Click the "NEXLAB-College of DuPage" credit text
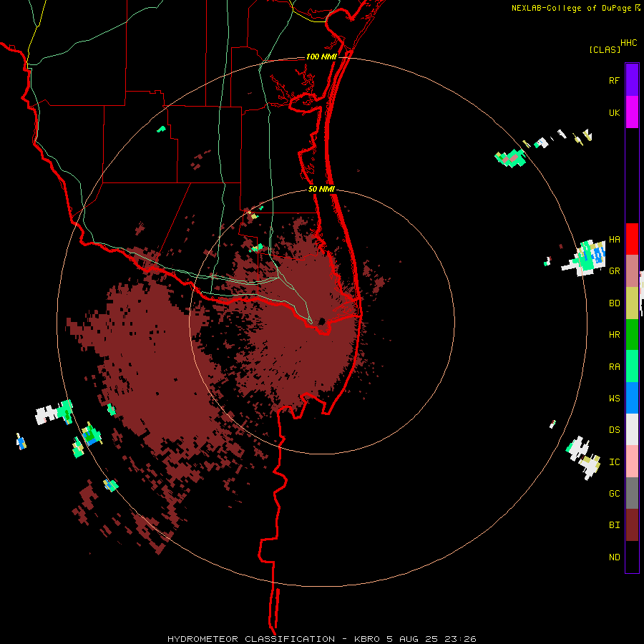644x644 pixels. click(x=572, y=8)
